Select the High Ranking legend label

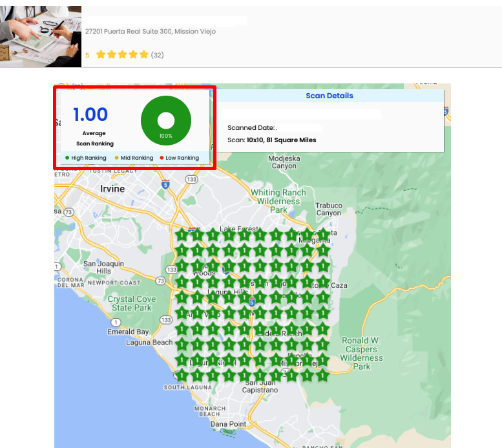click(89, 158)
